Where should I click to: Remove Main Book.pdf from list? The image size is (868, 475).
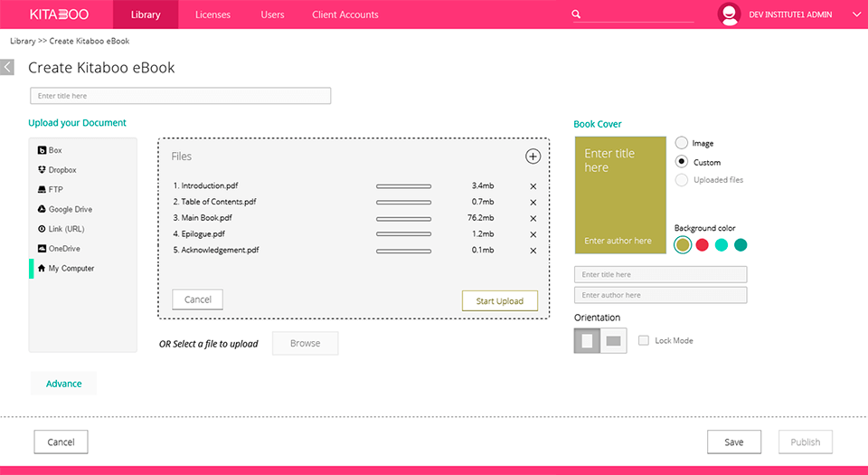[x=533, y=219]
